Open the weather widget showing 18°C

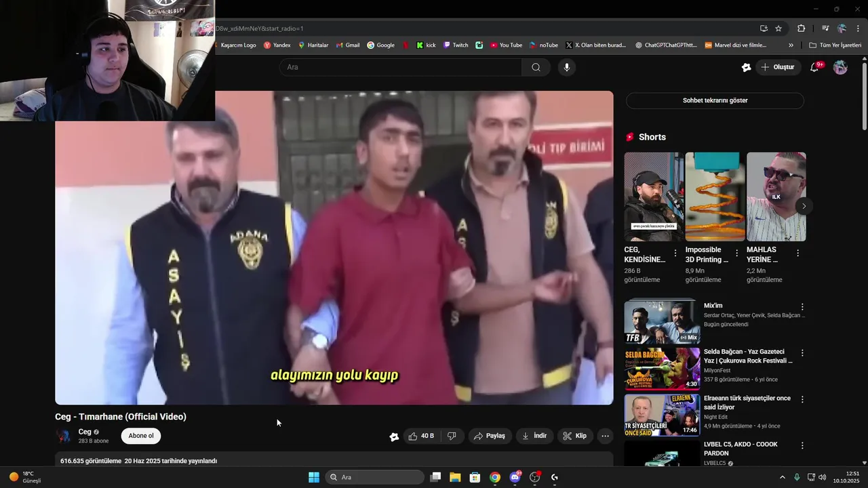tap(24, 477)
